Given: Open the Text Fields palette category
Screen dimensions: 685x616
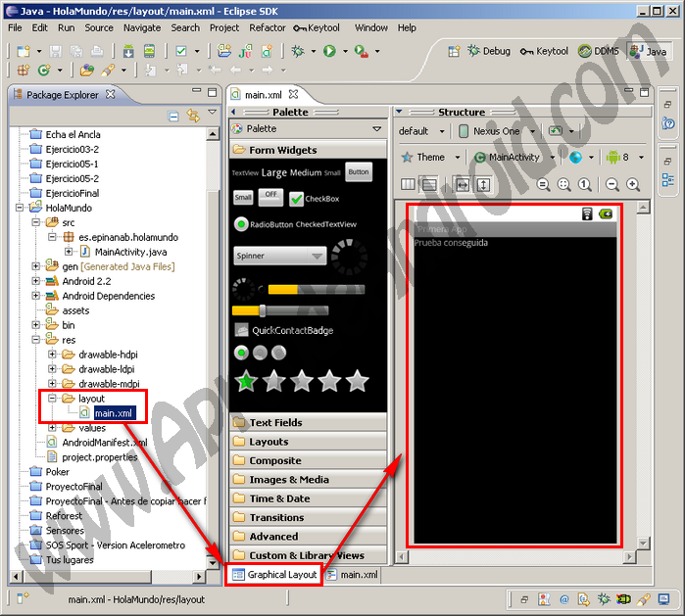Looking at the screenshot, I should 308,422.
